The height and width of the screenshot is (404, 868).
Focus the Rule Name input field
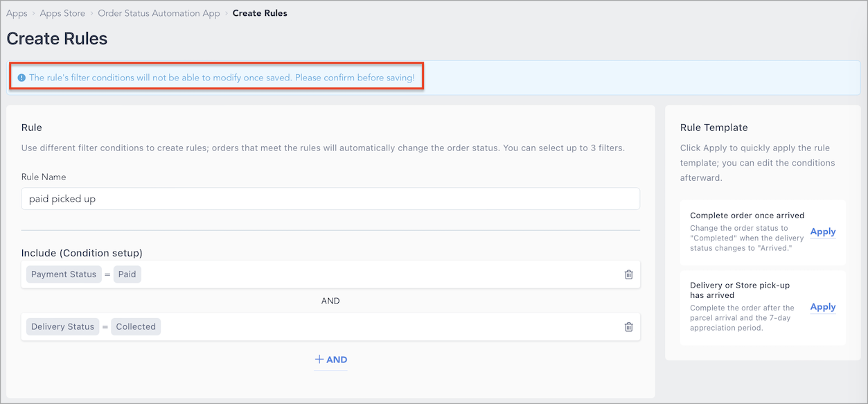pos(330,199)
